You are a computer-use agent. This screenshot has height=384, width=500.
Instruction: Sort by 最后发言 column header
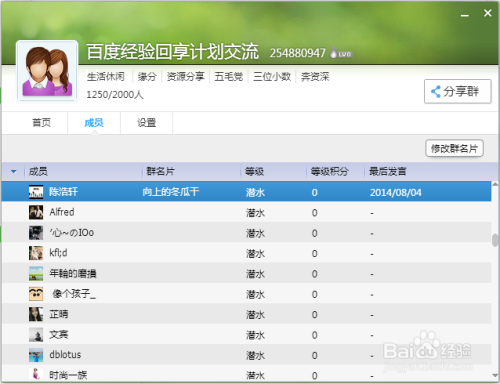[388, 172]
